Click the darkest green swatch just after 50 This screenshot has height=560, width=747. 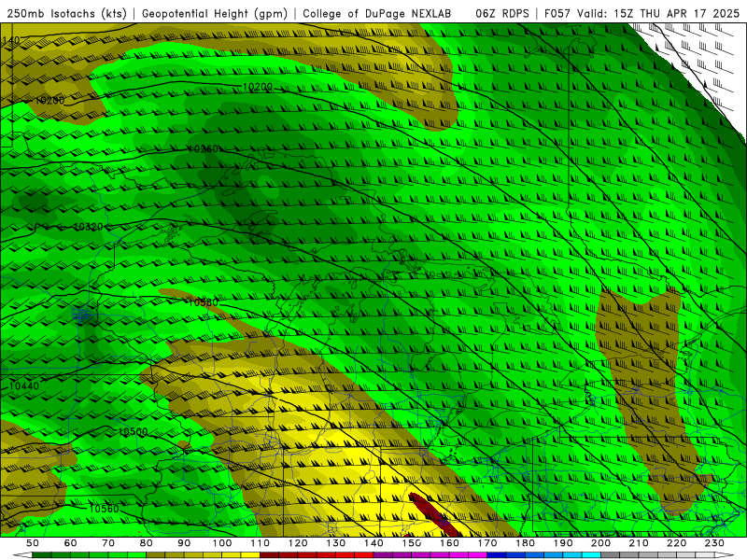tap(42, 555)
